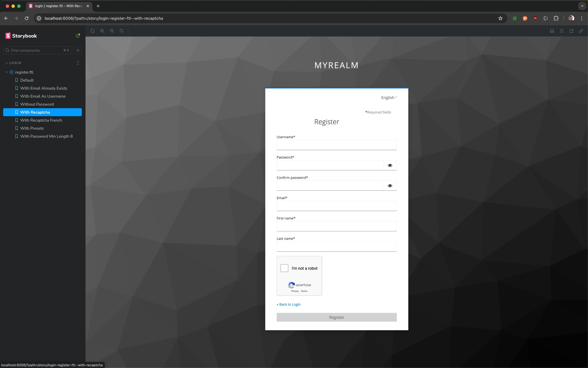The image size is (588, 368).
Task: Toggle the addons panel visibility icon
Action: [552, 31]
